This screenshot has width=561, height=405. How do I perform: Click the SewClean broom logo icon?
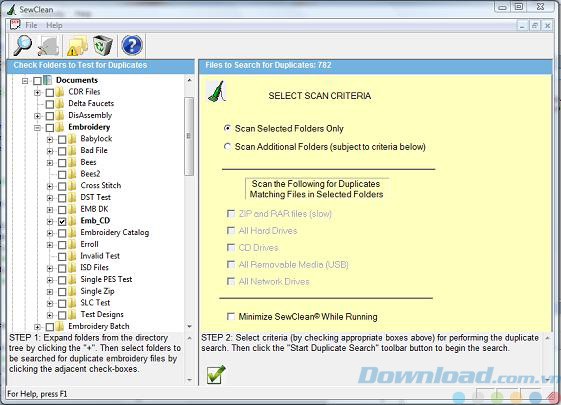[217, 92]
